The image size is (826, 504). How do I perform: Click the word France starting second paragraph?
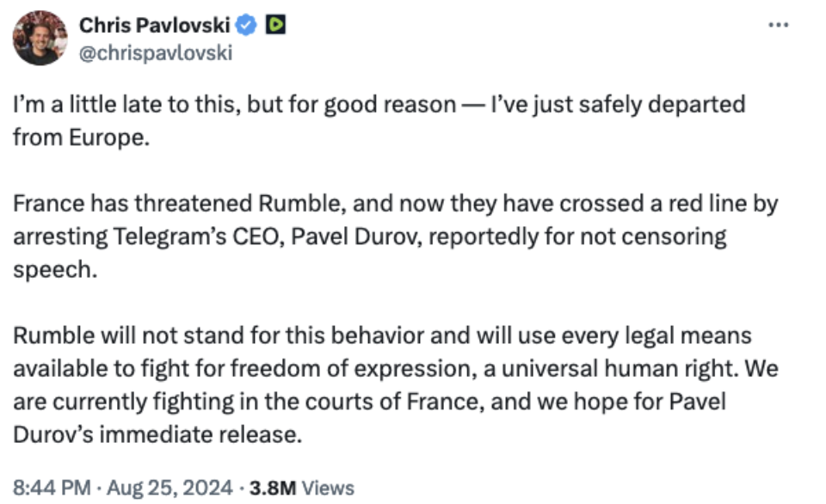tap(48, 203)
